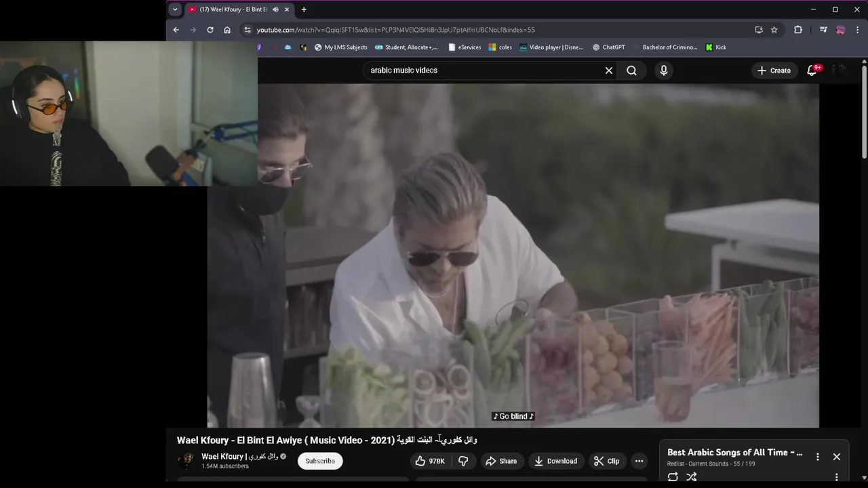Open Best Arabic Songs playlist title
The width and height of the screenshot is (868, 488).
[x=735, y=452]
